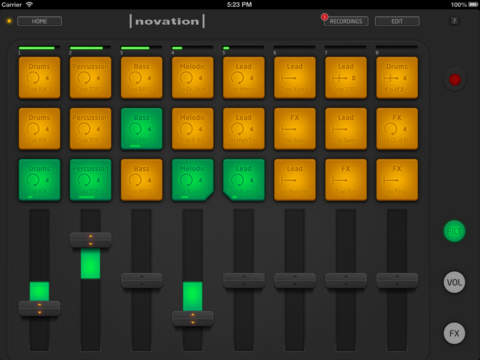Screen dimensions: 480x360
Task: Launch the middle-row FX pad in column six
Action: click(295, 129)
